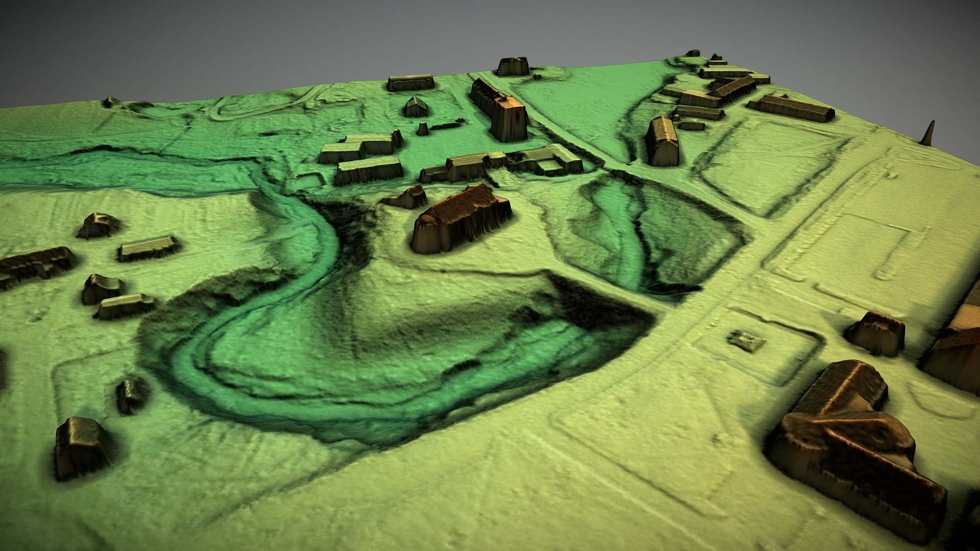Click the tall tower-like building near top center
Image resolution: width=980 pixels, height=551 pixels.
pyautogui.click(x=509, y=118)
